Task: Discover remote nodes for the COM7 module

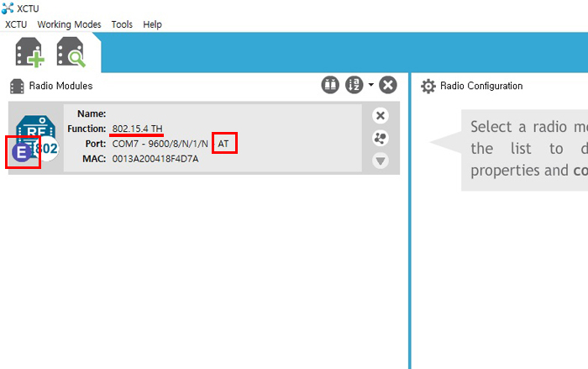Action: (x=381, y=139)
